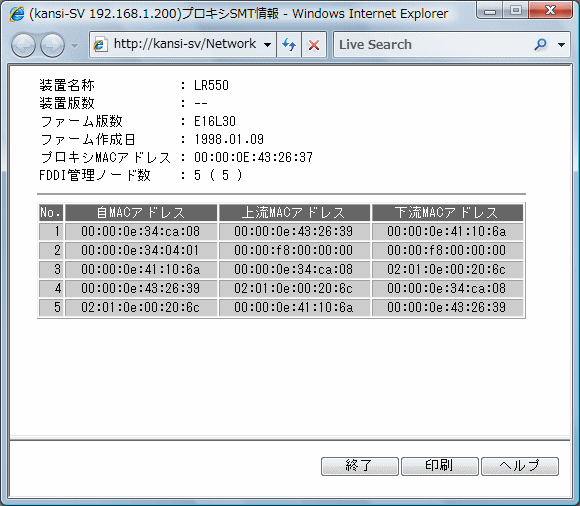Click the row number 2 cell
Screen dimensions: 580x506
point(51,250)
